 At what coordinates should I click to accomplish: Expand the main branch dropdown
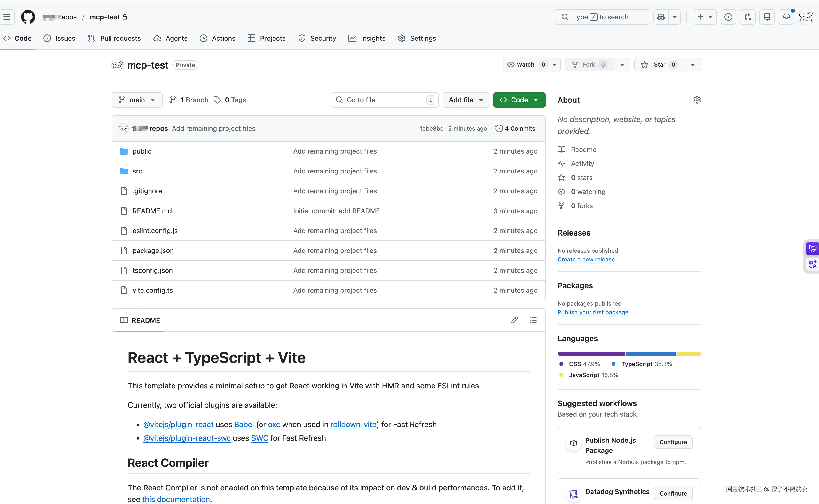tap(137, 100)
